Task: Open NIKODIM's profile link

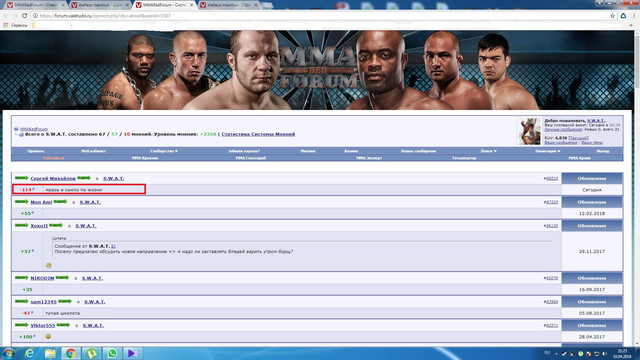Action: click(x=42, y=278)
